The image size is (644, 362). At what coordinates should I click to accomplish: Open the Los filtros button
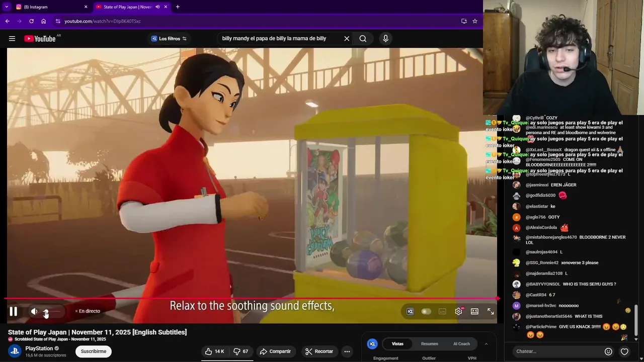click(169, 39)
